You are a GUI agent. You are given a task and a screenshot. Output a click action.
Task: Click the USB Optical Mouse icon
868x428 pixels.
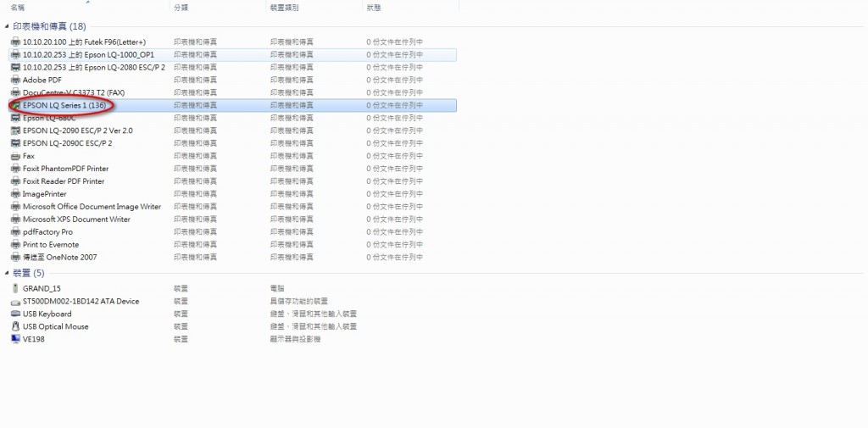coord(15,326)
